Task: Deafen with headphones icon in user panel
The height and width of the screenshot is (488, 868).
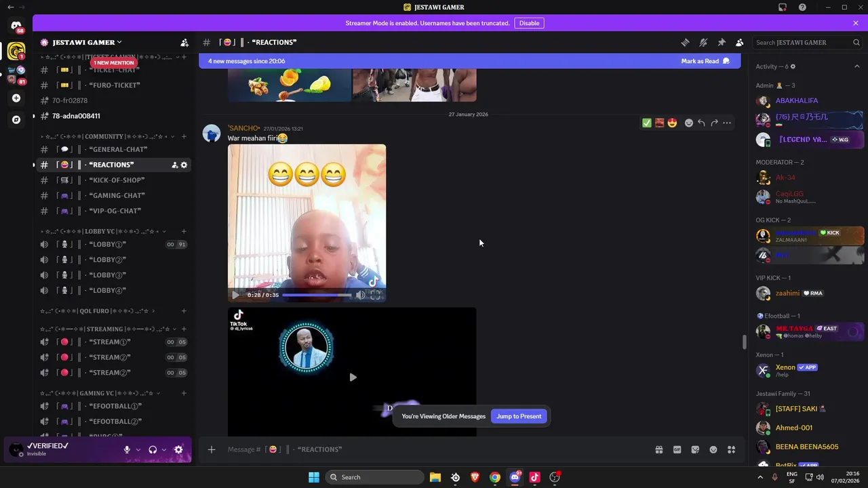Action: click(x=153, y=449)
